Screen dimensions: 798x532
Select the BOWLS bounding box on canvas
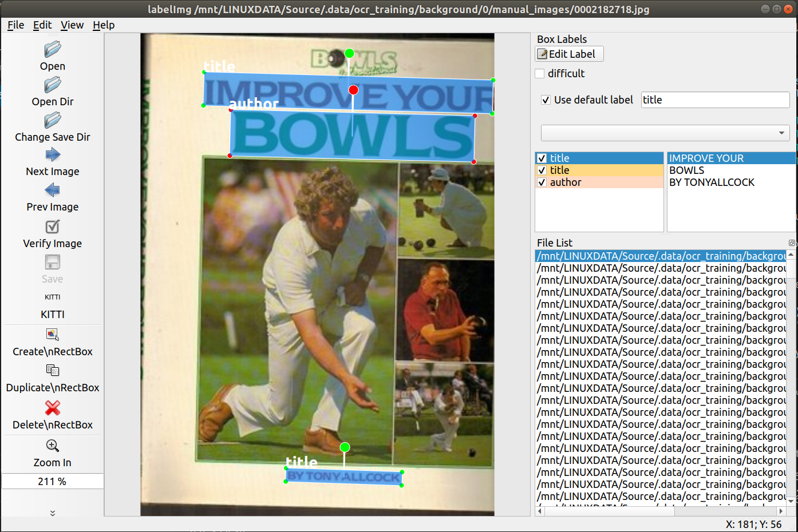[x=352, y=136]
